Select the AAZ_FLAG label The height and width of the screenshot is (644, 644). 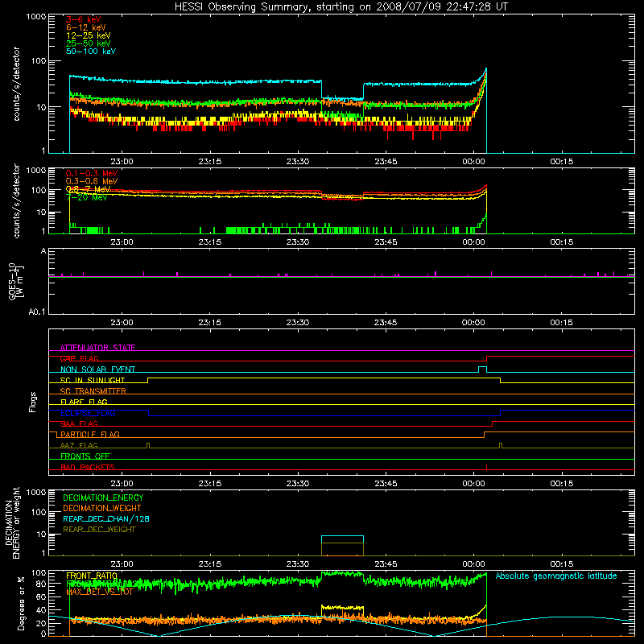pos(79,445)
